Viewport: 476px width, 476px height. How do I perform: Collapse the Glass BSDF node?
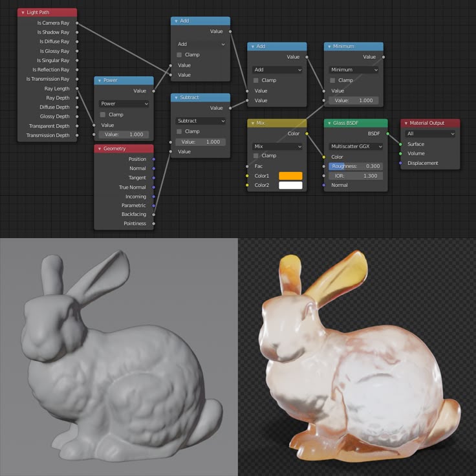pos(329,123)
